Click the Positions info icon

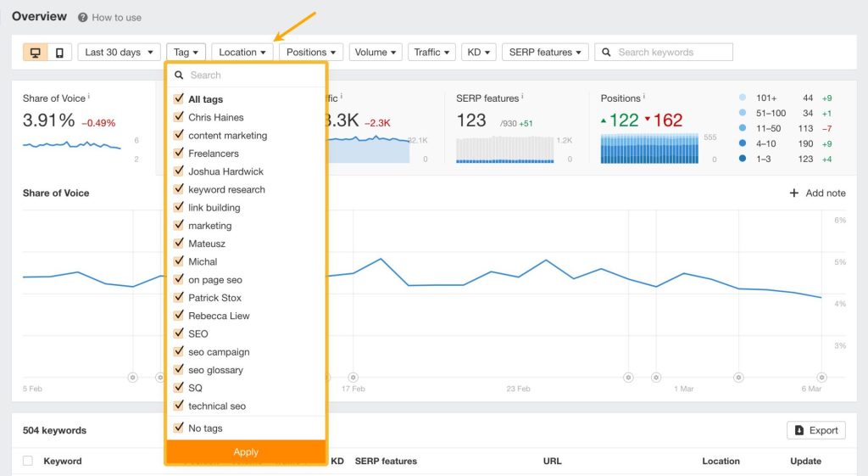tap(643, 98)
